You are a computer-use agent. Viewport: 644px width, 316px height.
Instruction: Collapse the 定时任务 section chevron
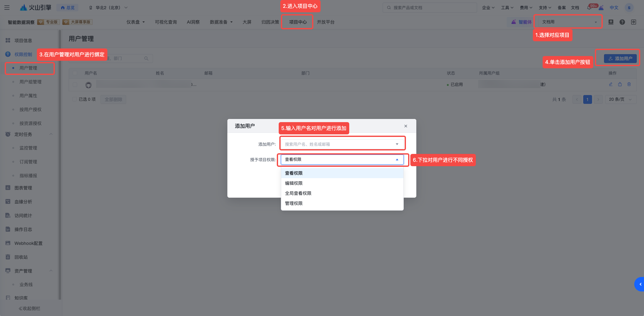click(51, 134)
